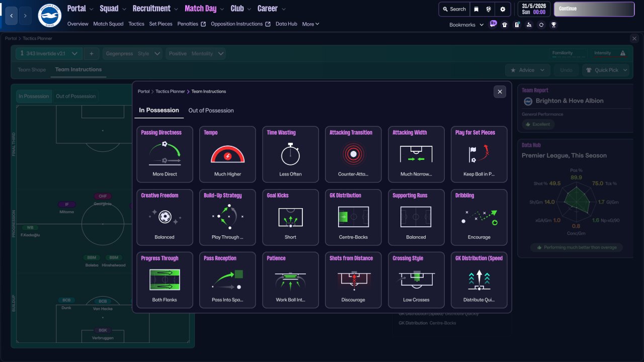This screenshot has height=362, width=644.
Task: Expand the Club menu
Action: point(241,9)
